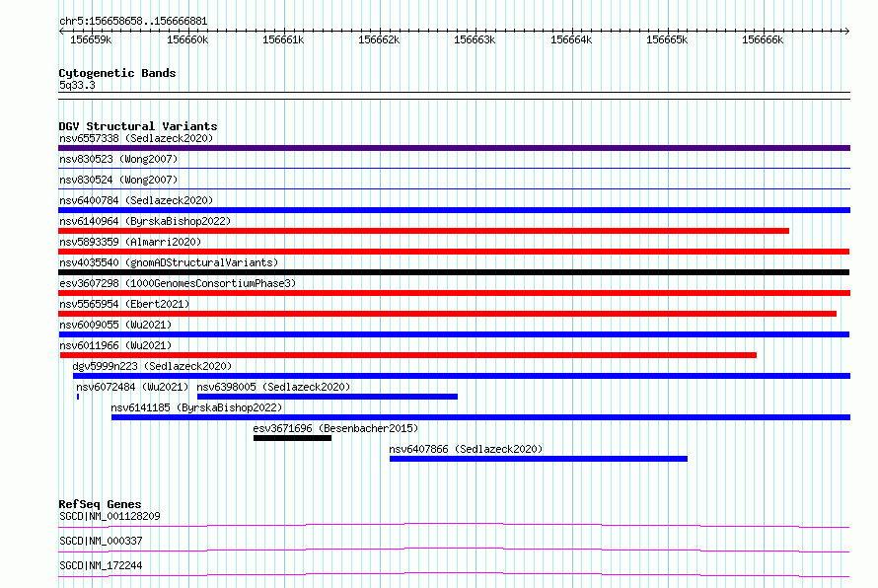The image size is (878, 588).
Task: Click the 156661k ruler tick label
Action: tap(283, 39)
